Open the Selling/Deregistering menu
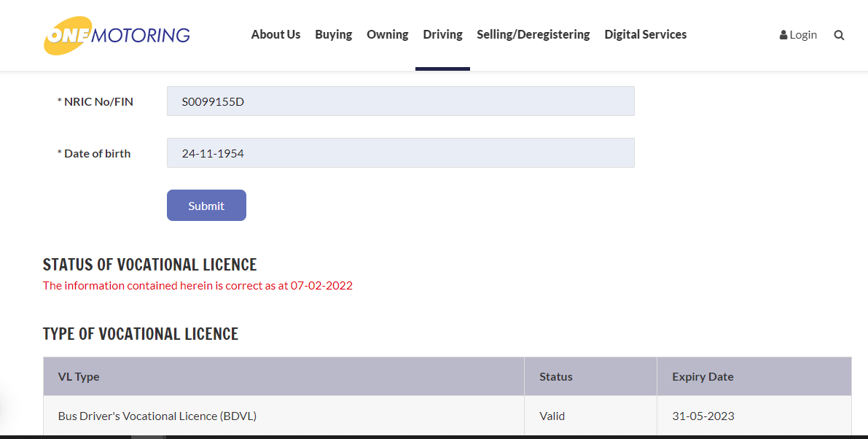868x439 pixels. click(x=533, y=34)
